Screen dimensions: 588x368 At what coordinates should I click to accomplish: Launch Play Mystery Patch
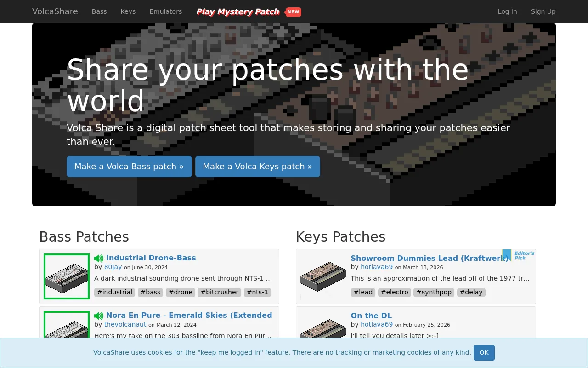[x=238, y=11]
